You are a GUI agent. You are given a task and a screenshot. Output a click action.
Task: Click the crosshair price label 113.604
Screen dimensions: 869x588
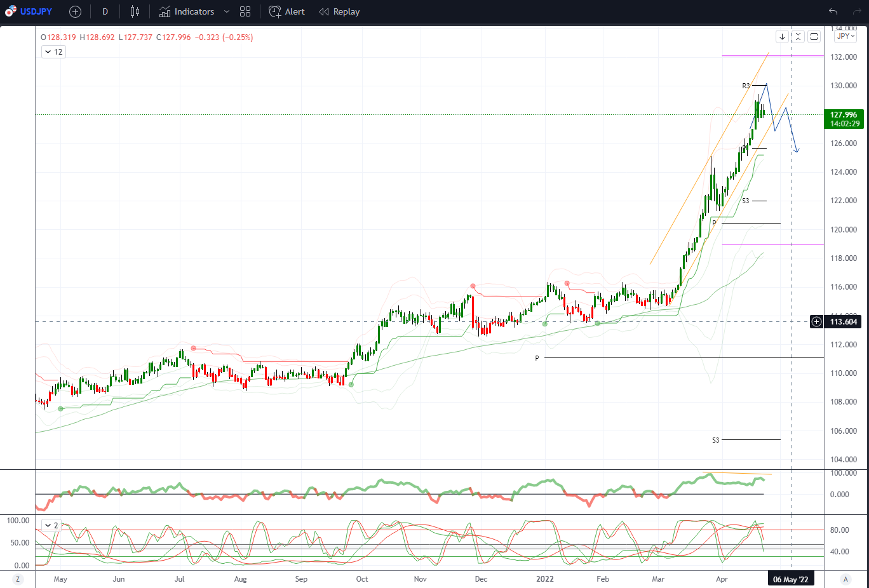coord(844,321)
